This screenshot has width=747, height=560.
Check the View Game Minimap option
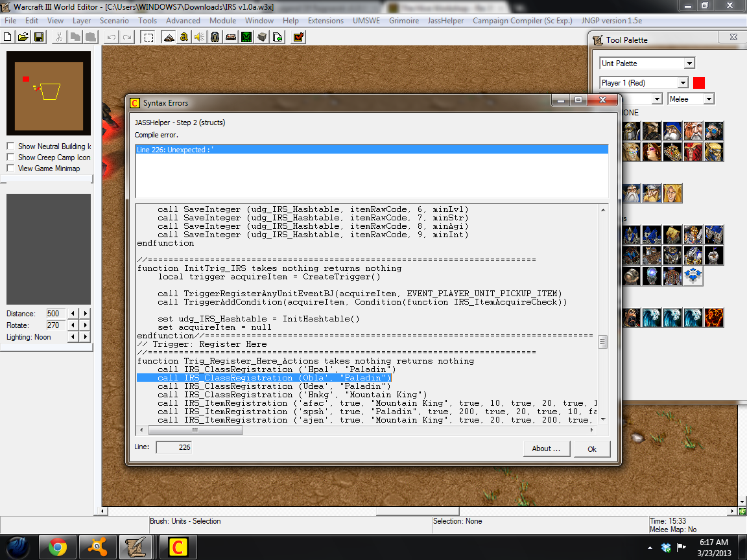click(x=10, y=168)
